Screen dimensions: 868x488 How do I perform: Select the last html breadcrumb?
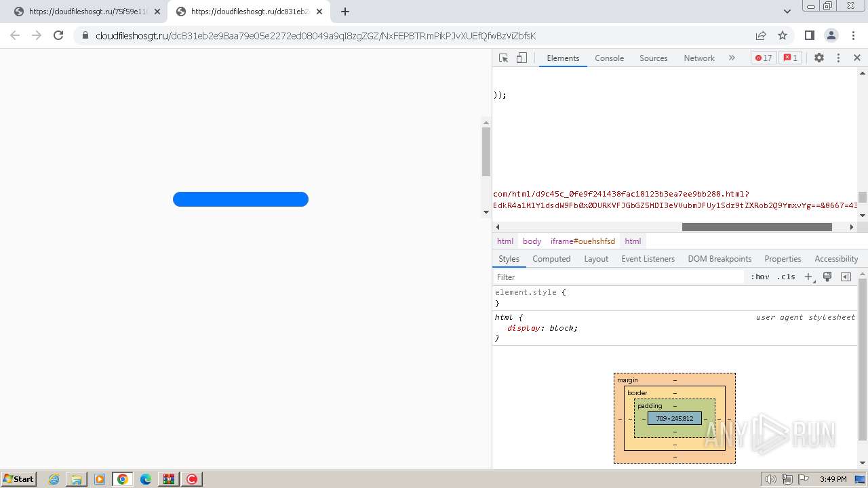click(633, 241)
